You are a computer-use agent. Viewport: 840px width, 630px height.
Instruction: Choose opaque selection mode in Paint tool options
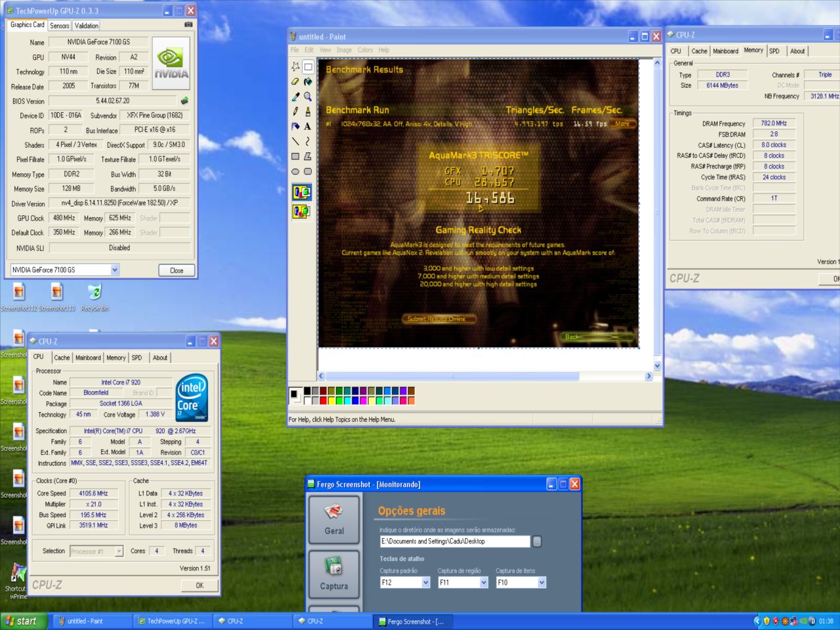(302, 192)
